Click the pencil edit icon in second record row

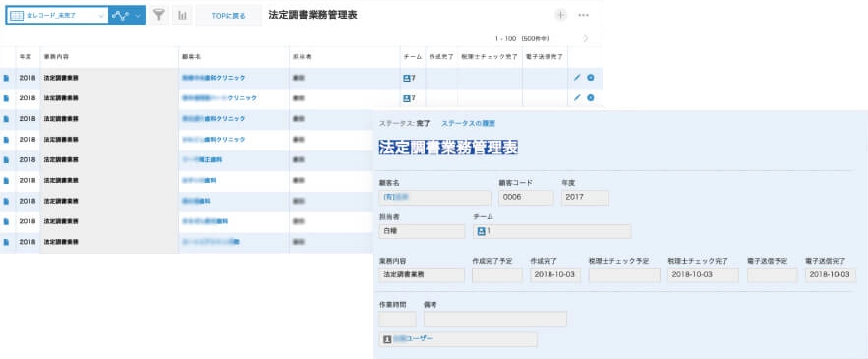577,98
